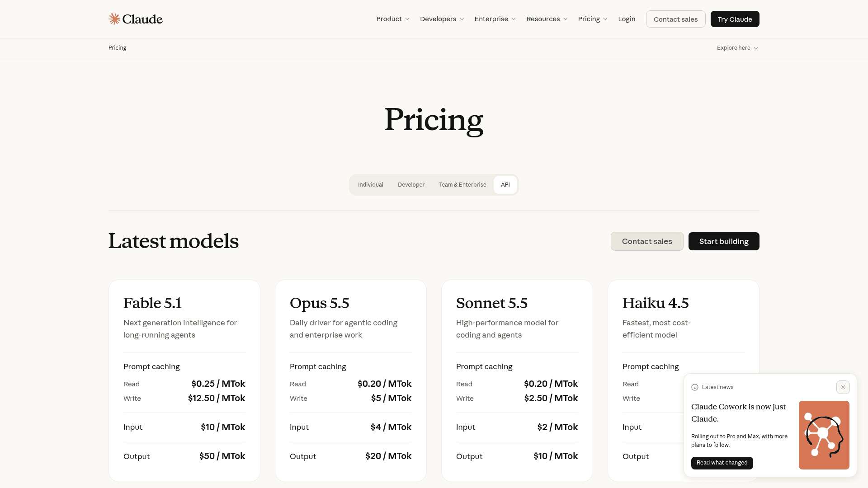
Task: Click Sonnet 5.5 read price $0.20 / MTok
Action: (551, 384)
